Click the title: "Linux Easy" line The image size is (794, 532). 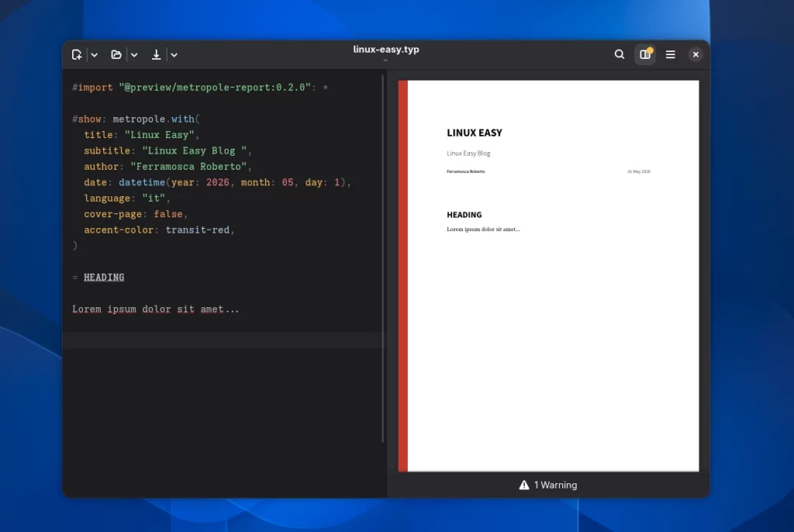click(142, 135)
